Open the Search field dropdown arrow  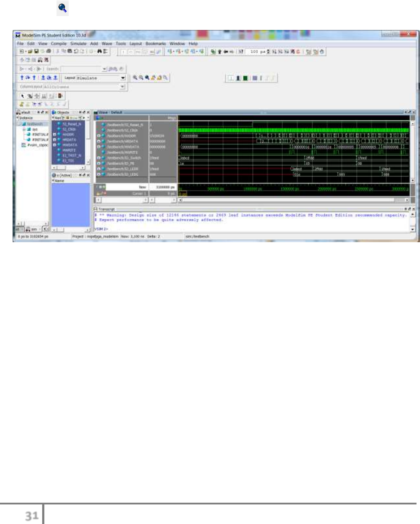coord(104,69)
